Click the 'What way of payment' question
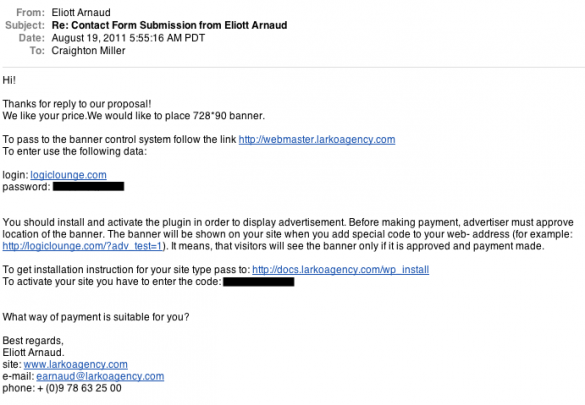This screenshot has width=585, height=405. 96,317
